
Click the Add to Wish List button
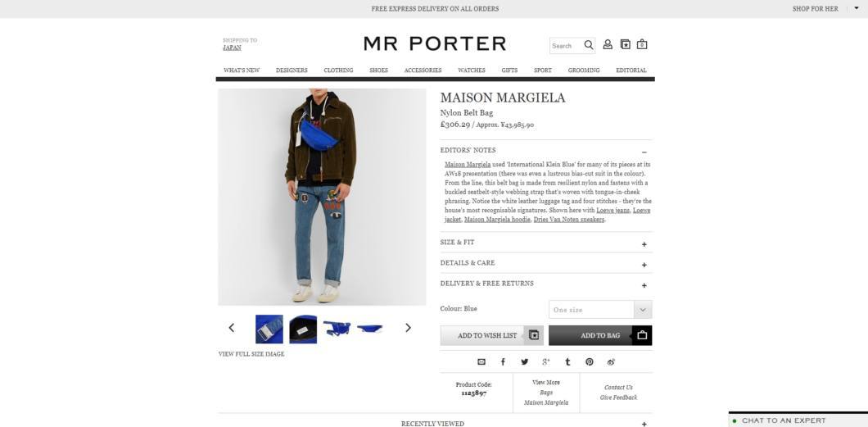[x=491, y=336]
